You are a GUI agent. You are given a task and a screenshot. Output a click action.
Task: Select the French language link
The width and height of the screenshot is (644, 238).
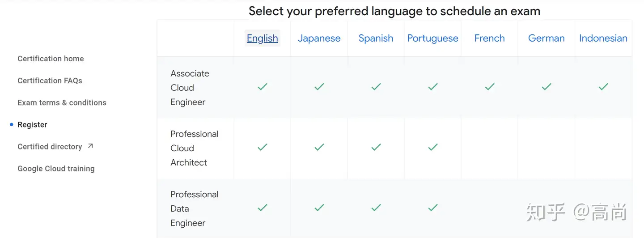(490, 38)
